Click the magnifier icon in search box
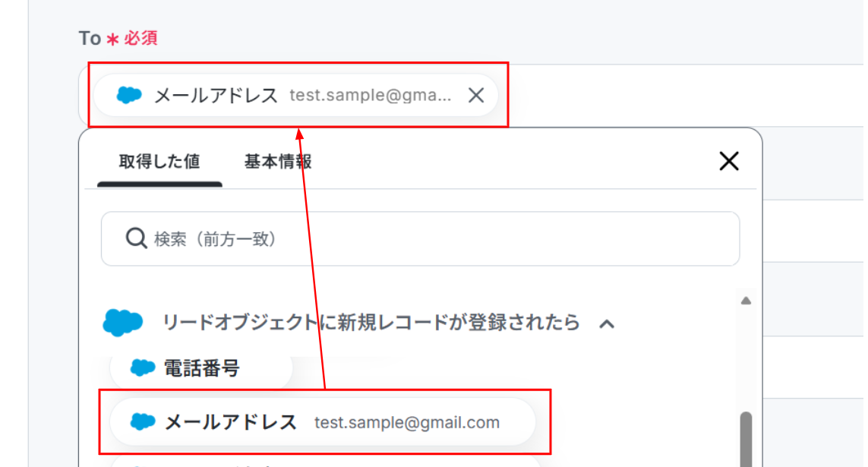Screen dimensions: 868x467 [136, 239]
